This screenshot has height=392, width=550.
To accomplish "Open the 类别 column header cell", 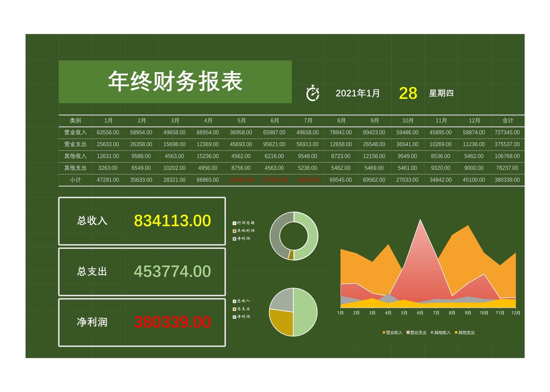I will (76, 120).
